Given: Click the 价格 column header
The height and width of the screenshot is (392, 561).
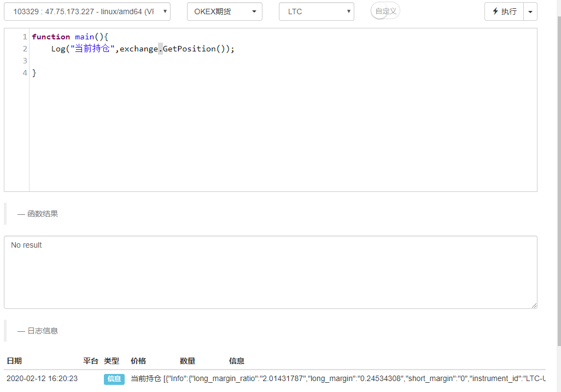Looking at the screenshot, I should (138, 361).
